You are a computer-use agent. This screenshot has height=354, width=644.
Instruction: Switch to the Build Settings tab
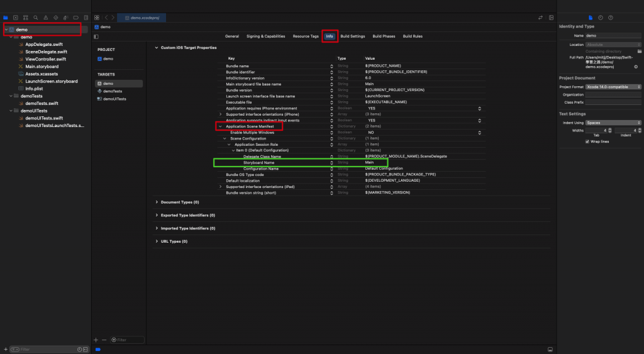pos(353,36)
